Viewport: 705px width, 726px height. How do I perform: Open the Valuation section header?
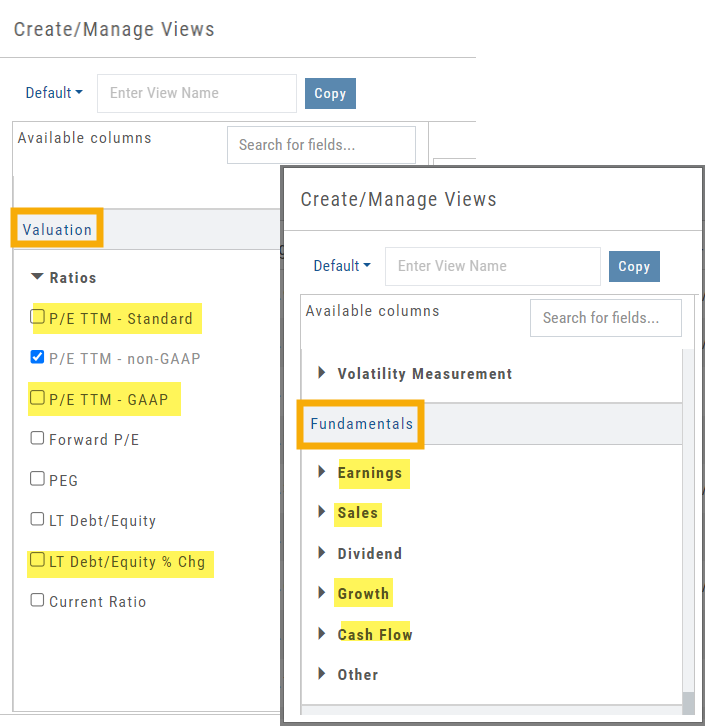point(57,230)
